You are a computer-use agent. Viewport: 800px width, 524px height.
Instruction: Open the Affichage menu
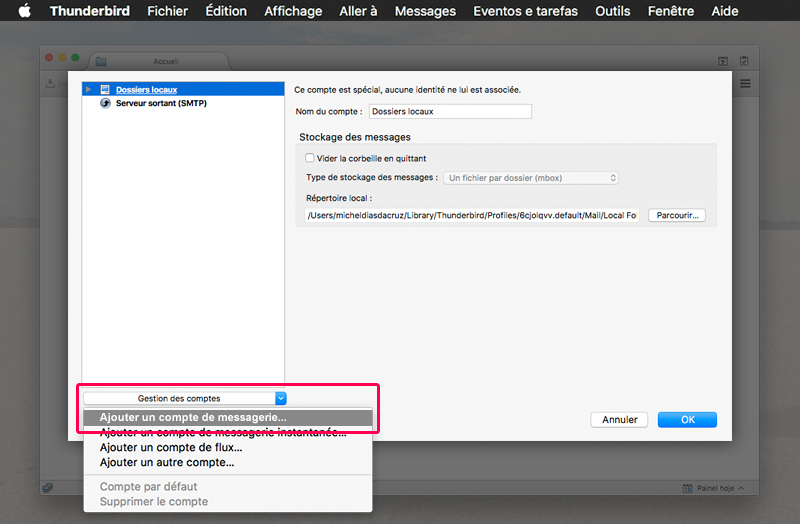pos(293,11)
